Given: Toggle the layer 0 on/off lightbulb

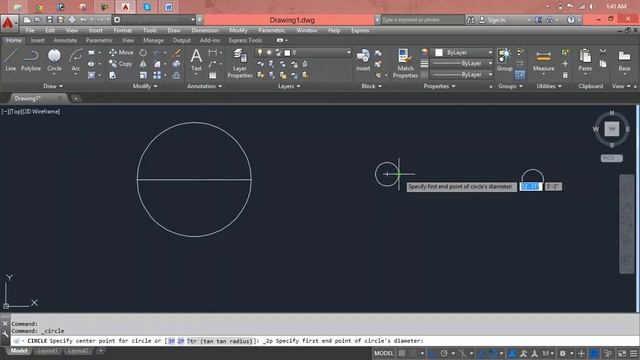Looking at the screenshot, I should (260, 53).
